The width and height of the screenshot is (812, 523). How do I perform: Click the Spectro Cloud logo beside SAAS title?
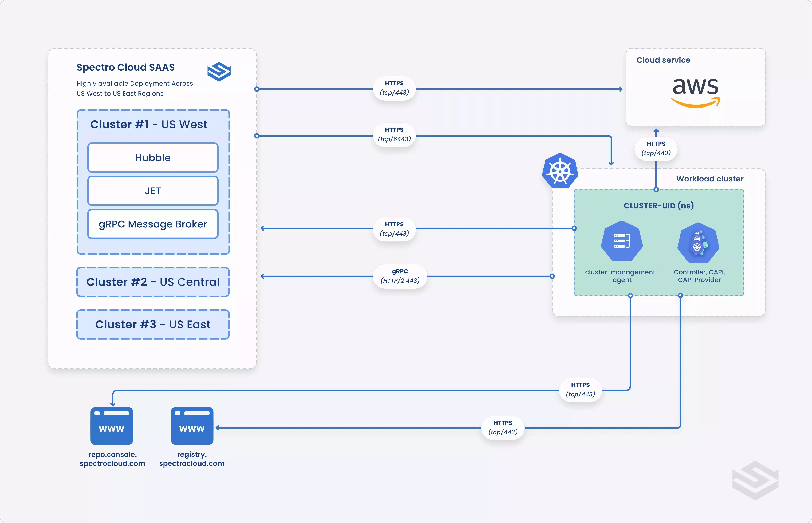point(219,72)
